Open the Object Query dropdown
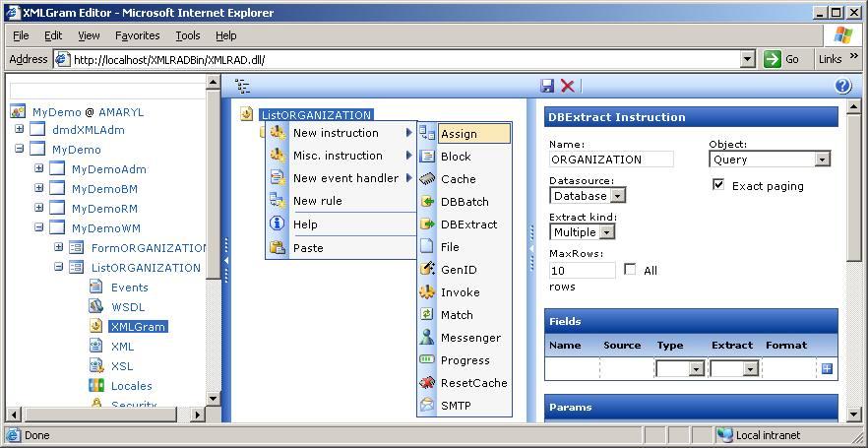 pos(822,160)
